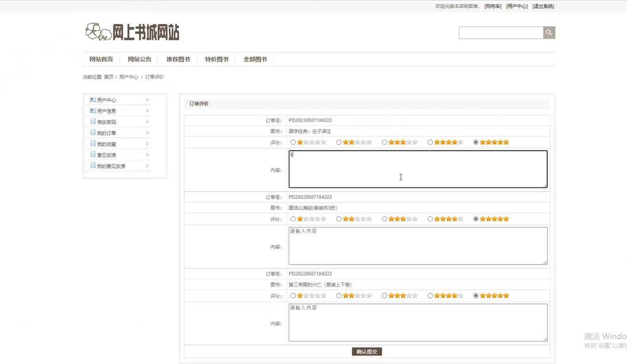Click book title 图说山海经(套装共3册)
This screenshot has height=364, width=627.
[x=313, y=208]
